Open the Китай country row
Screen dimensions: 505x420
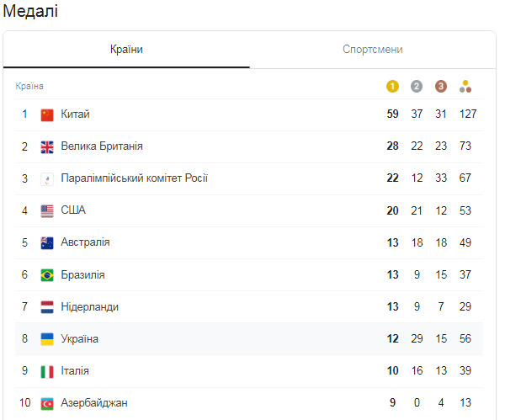tap(249, 114)
